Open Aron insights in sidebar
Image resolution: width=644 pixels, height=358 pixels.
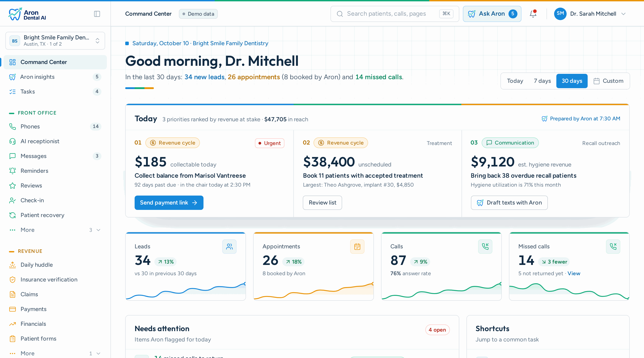tap(55, 77)
